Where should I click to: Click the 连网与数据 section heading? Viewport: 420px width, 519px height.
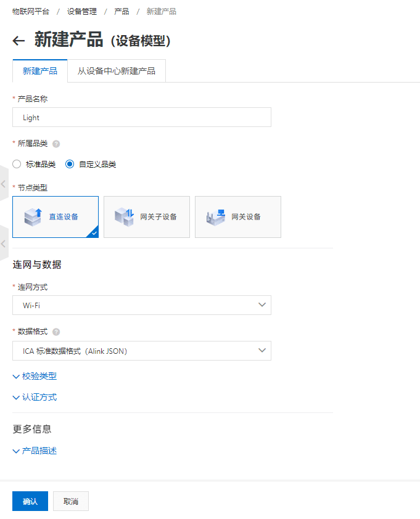pyautogui.click(x=37, y=265)
